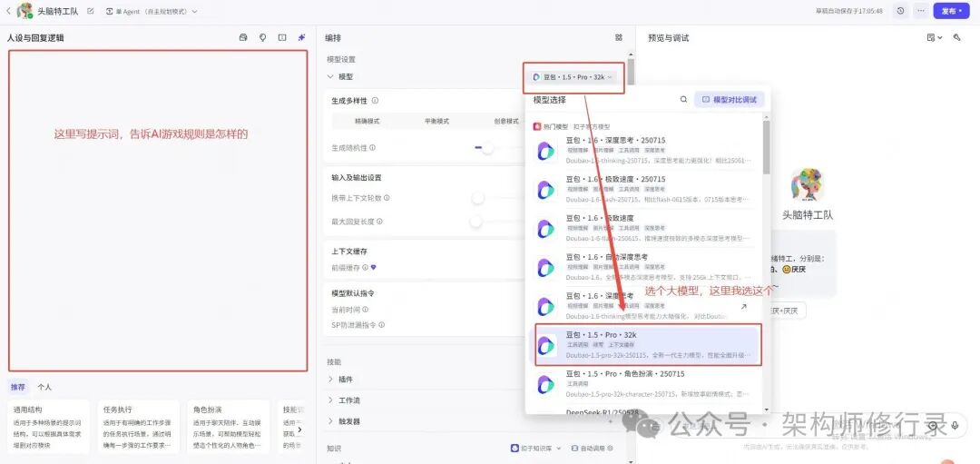Click the 自动调用 setting
This screenshot has width=980, height=464.
pos(593,449)
